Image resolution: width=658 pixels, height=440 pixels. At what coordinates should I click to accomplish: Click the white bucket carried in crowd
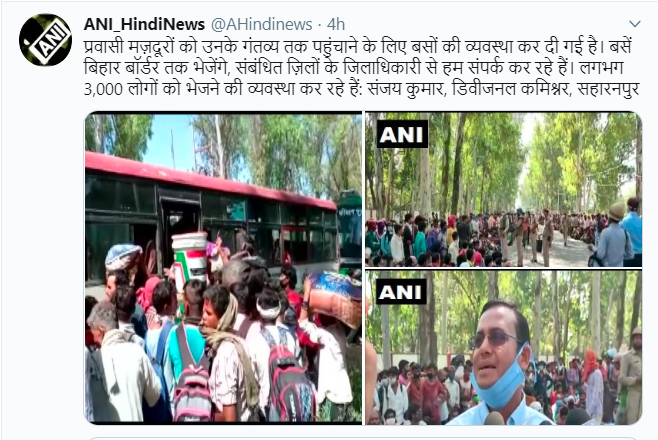pyautogui.click(x=190, y=256)
